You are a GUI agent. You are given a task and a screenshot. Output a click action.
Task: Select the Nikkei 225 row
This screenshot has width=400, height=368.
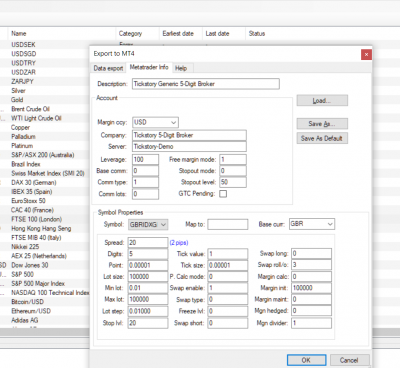(45, 247)
